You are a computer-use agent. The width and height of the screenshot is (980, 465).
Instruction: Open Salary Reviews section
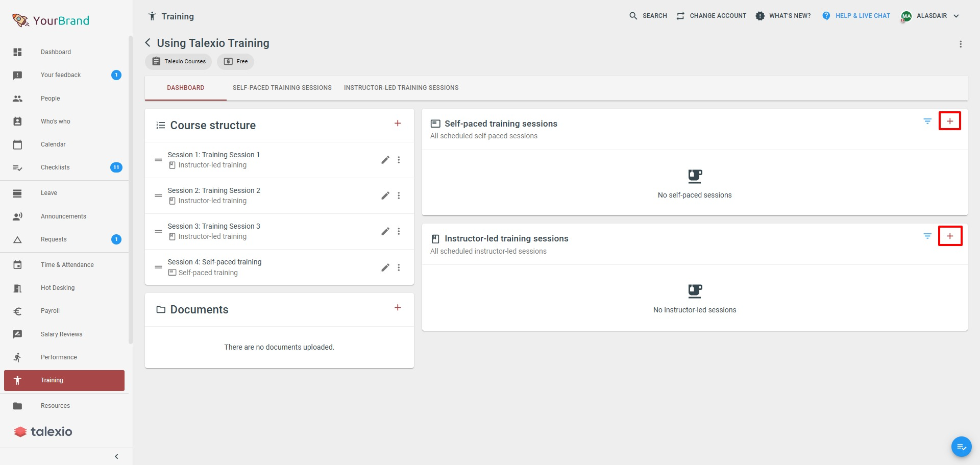pos(64,334)
